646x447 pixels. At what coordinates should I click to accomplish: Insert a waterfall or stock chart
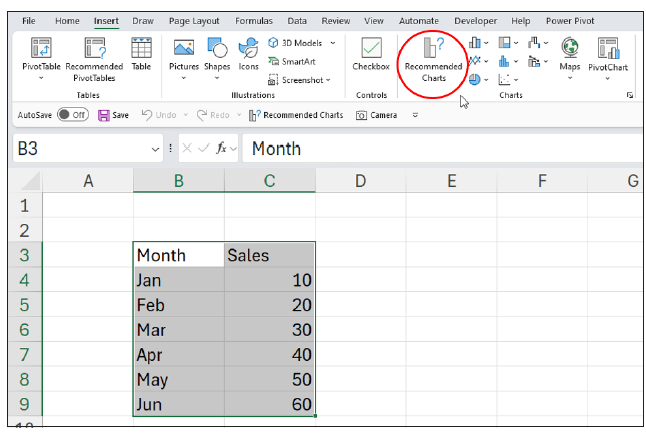(534, 42)
